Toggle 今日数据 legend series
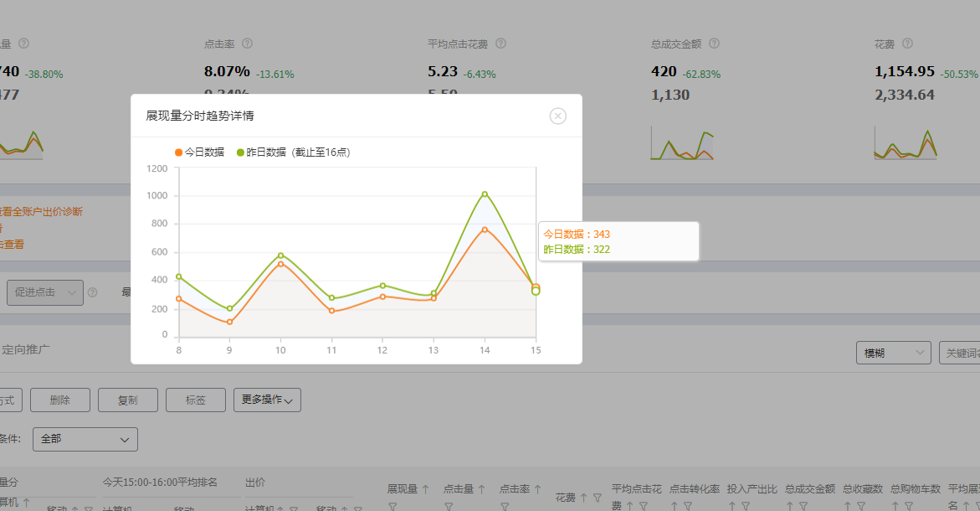Image resolution: width=980 pixels, height=511 pixels. 200,152
